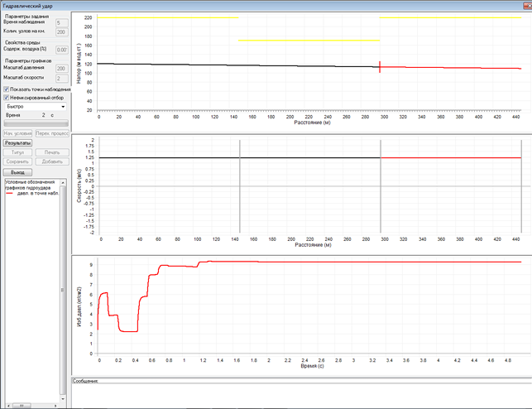Toggle the 'Нефиксированный отбор' checkbox
532x409 pixels.
point(7,98)
